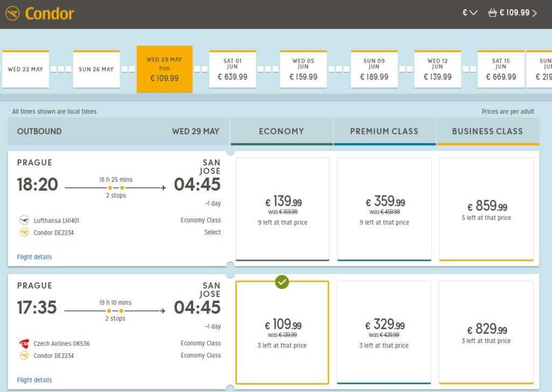Image resolution: width=552 pixels, height=392 pixels.
Task: Choose WED 12 JUN € 139.99 date
Action: click(x=438, y=69)
